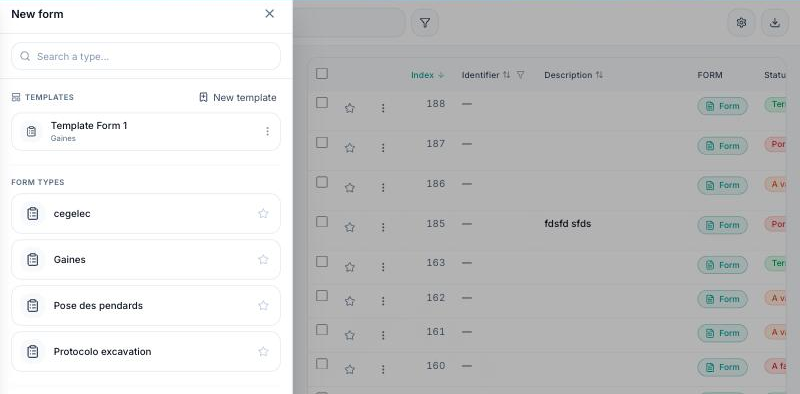The width and height of the screenshot is (800, 394).
Task: Open the Identifier column filter
Action: tap(520, 75)
